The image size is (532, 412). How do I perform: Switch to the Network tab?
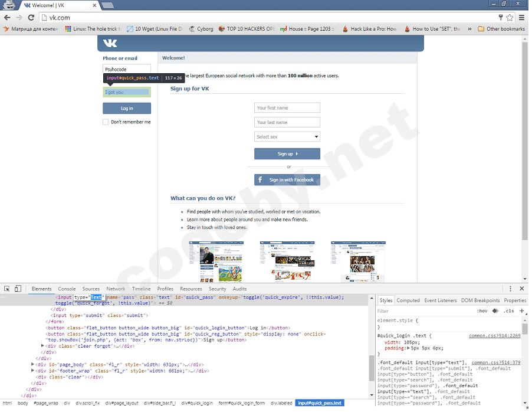click(116, 289)
